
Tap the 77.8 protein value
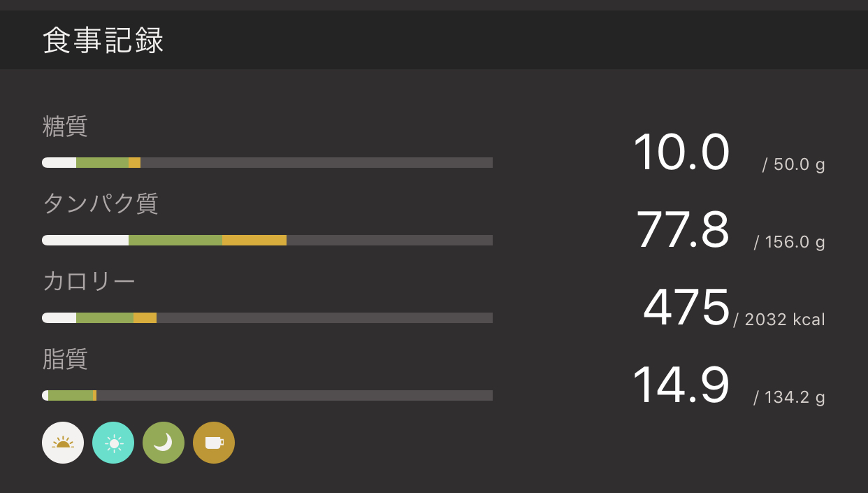tap(682, 230)
